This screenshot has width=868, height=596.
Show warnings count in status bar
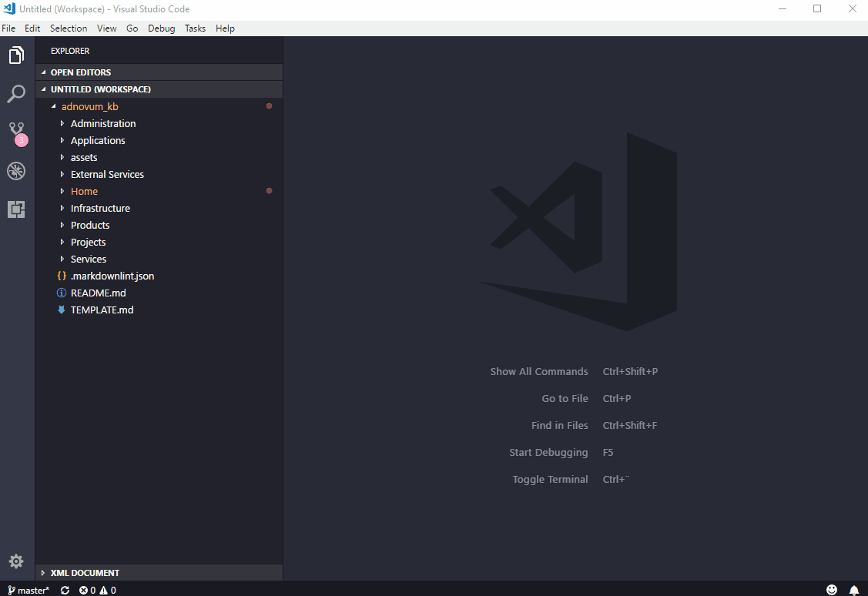(108, 590)
